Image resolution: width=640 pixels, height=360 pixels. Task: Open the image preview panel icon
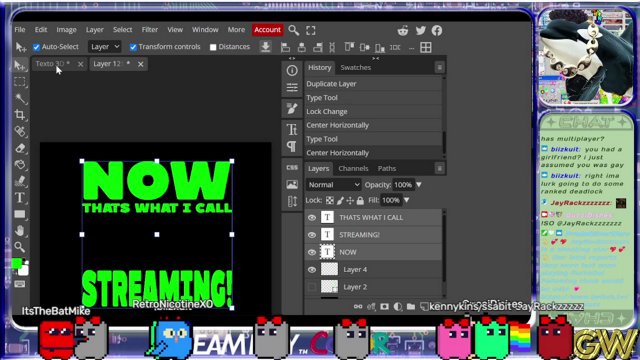point(292,184)
